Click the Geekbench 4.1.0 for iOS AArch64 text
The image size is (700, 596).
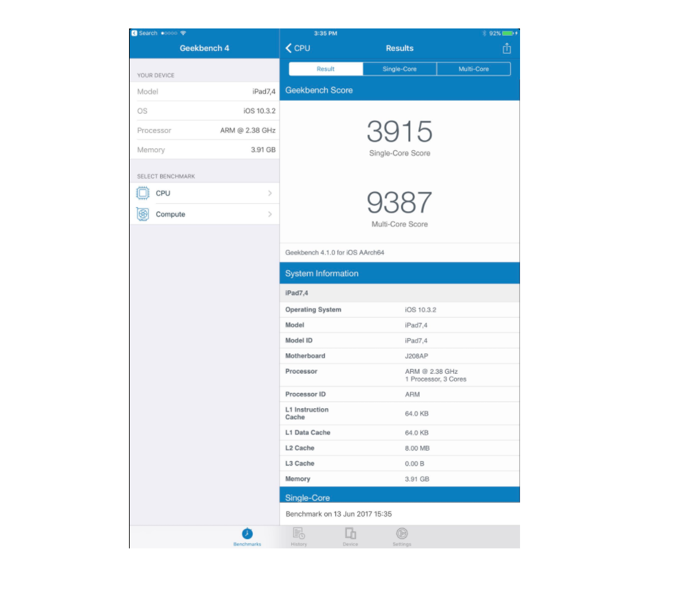[334, 252]
